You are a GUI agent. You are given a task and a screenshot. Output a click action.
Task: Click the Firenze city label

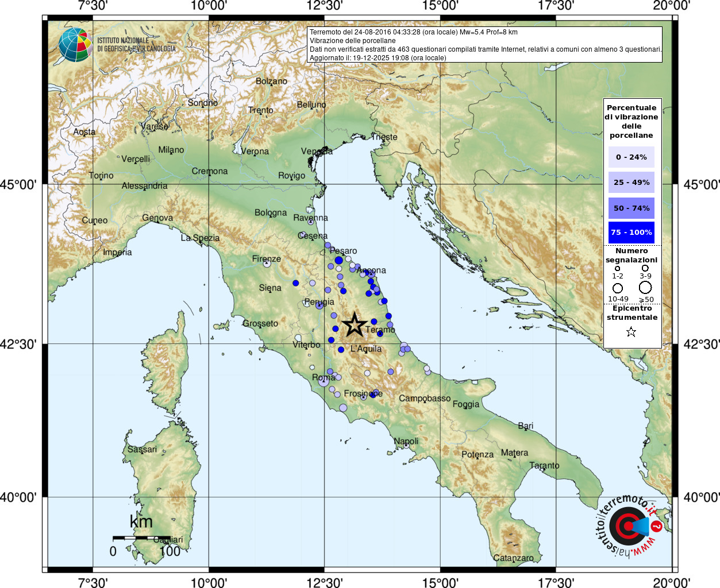coord(267,259)
